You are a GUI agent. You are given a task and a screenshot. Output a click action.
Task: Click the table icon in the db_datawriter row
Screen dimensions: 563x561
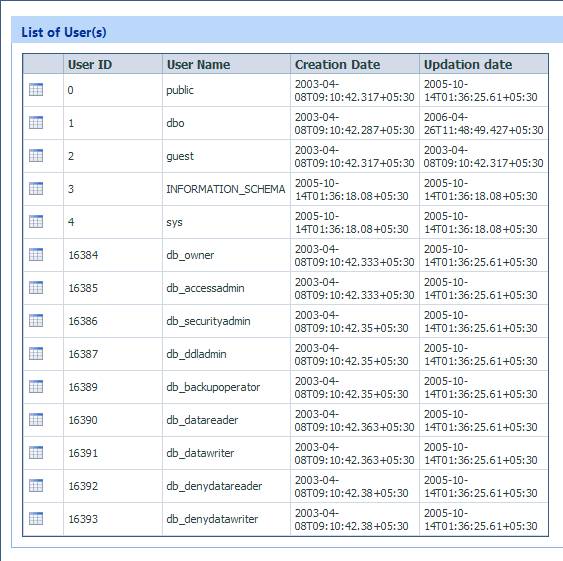click(36, 453)
